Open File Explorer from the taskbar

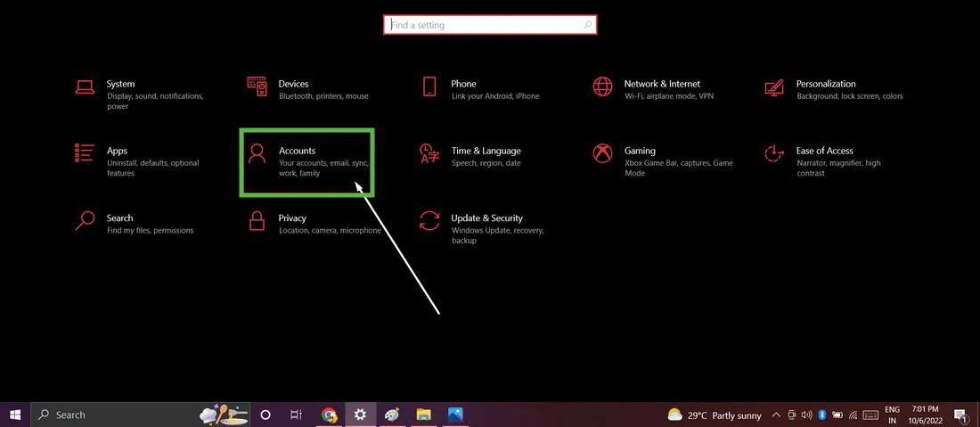(x=423, y=415)
